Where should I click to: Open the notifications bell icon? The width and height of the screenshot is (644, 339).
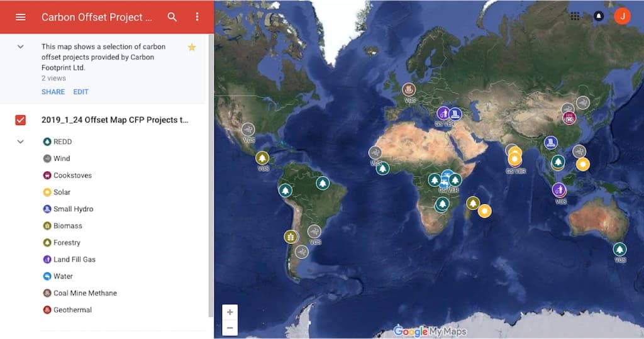coord(599,16)
